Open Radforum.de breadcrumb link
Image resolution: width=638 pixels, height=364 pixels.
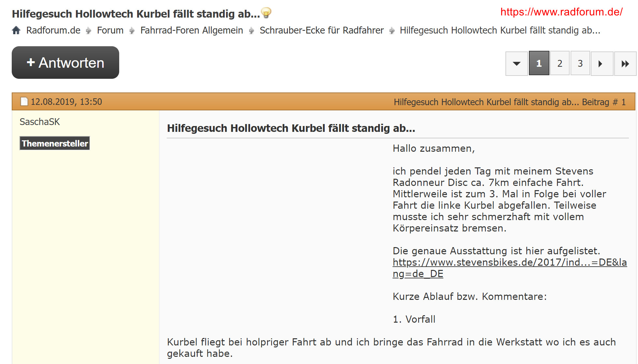click(x=53, y=30)
